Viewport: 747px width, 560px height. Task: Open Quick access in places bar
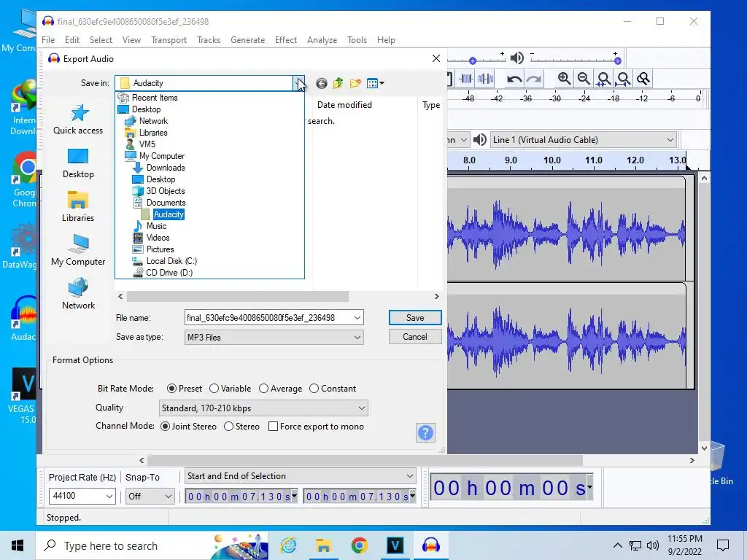[78, 120]
